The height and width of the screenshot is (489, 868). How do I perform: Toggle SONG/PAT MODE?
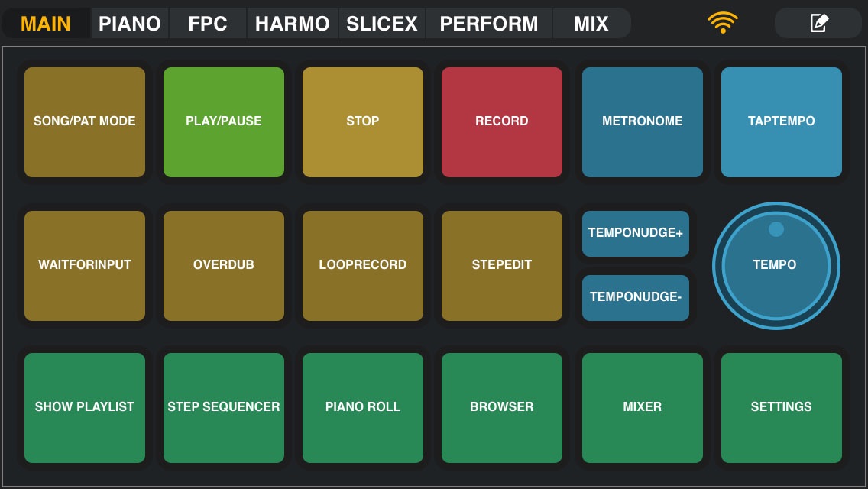85,121
